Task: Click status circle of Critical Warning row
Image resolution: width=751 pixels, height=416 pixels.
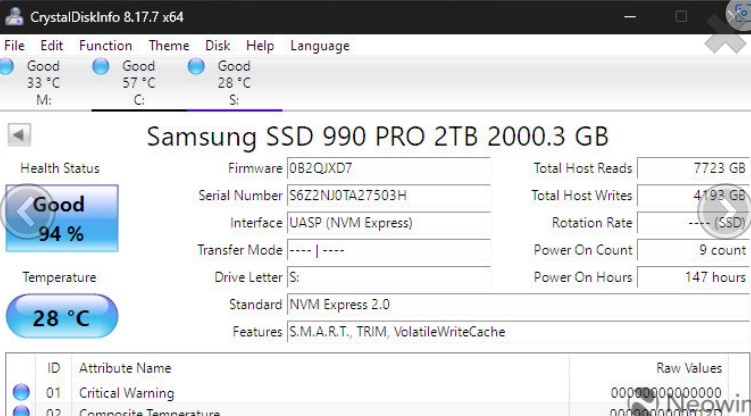Action: pyautogui.click(x=21, y=392)
